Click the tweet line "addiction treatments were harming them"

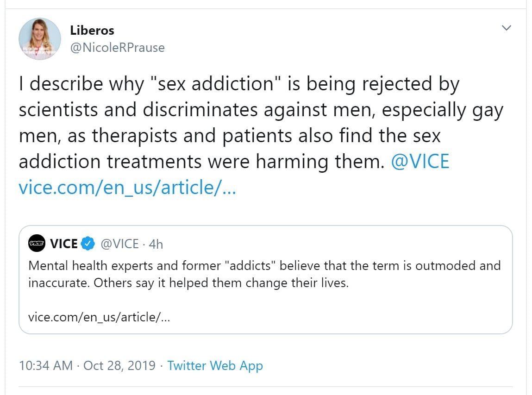click(202, 161)
